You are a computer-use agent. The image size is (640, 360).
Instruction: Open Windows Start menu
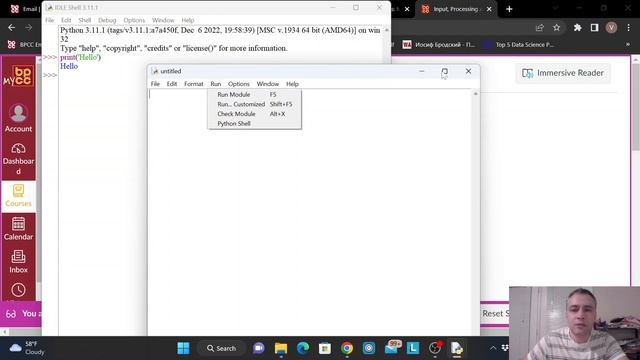coord(183,348)
